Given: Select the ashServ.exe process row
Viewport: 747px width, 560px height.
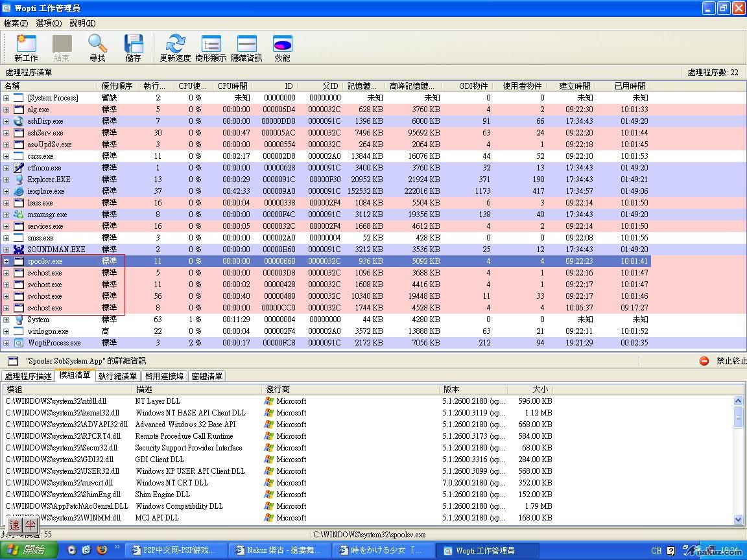Looking at the screenshot, I should click(326, 133).
